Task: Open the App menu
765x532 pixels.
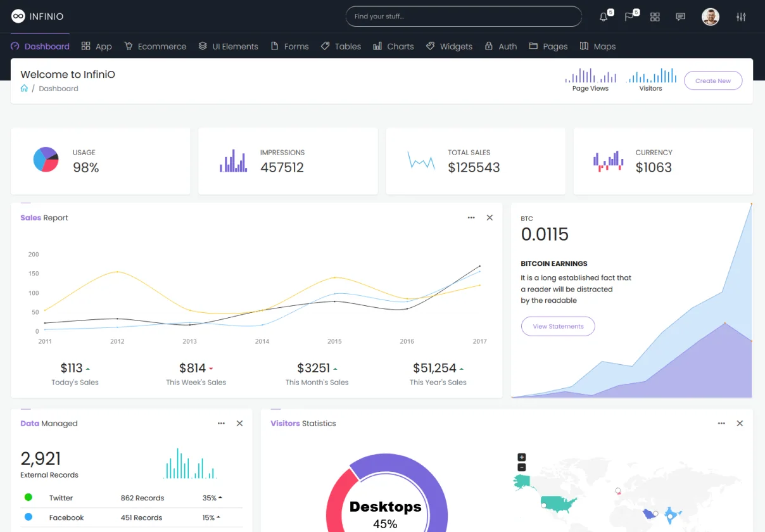Action: (96, 46)
